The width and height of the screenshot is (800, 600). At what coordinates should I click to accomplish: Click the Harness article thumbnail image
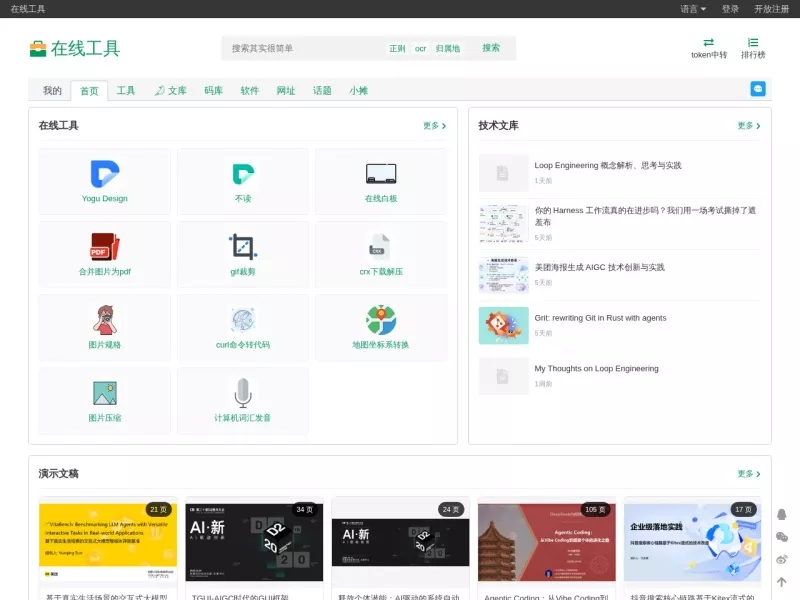(x=504, y=223)
